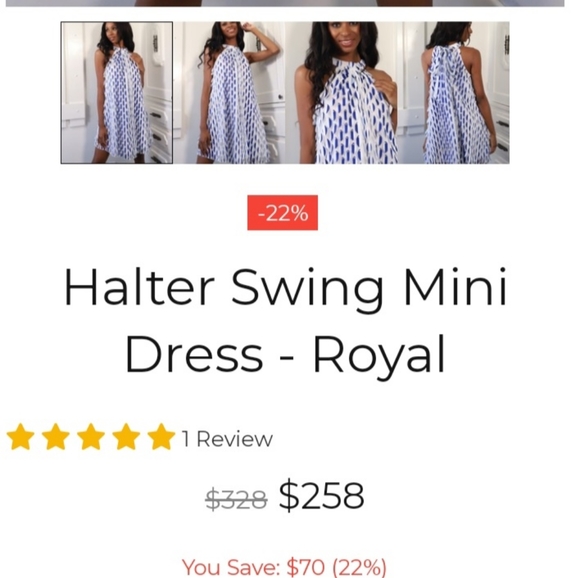Show the fourth back-view dress thumbnail

pos(454,92)
